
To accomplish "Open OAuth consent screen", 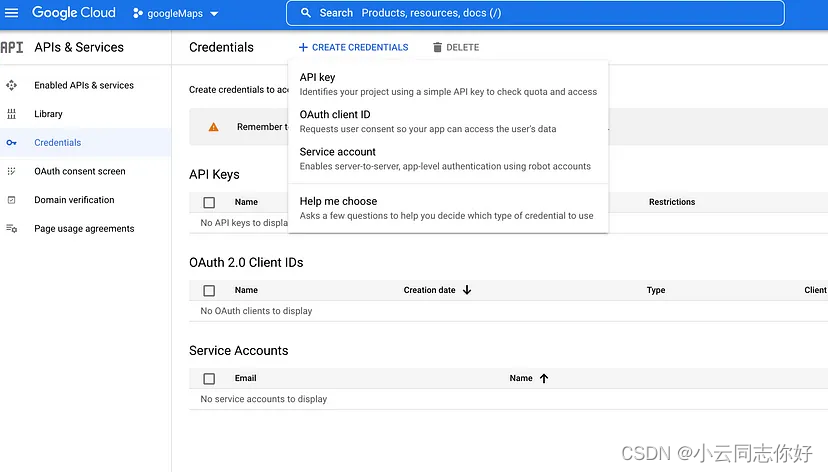I will (80, 171).
